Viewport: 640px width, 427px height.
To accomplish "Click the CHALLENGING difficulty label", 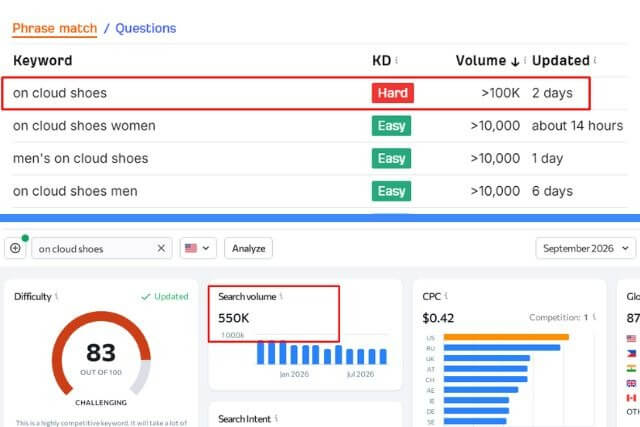I will click(101, 403).
